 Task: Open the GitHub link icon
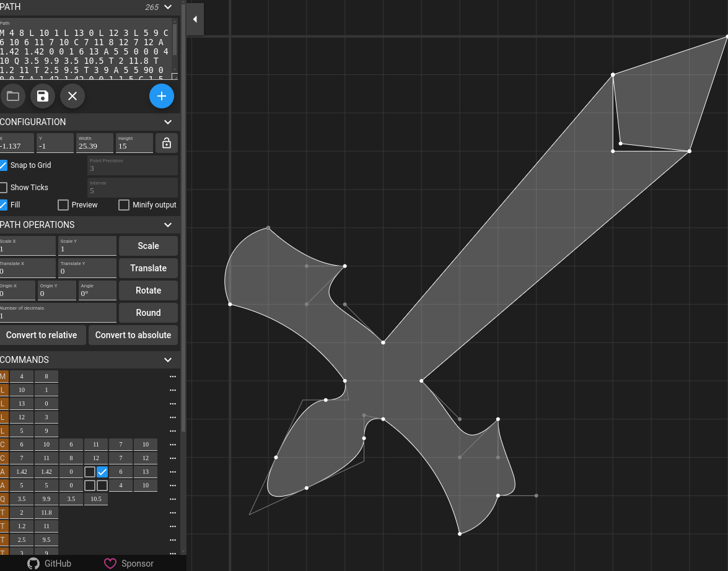(33, 564)
